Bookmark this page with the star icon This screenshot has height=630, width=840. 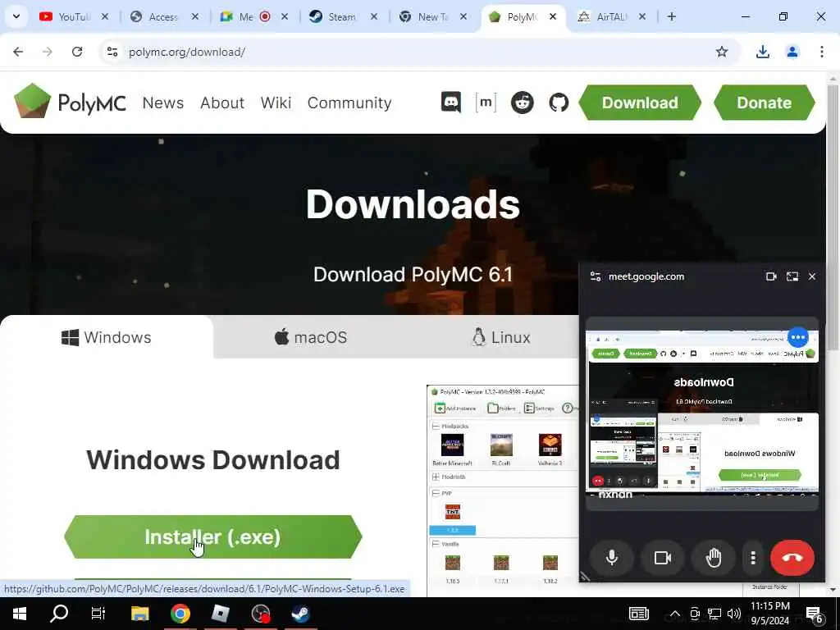point(722,52)
